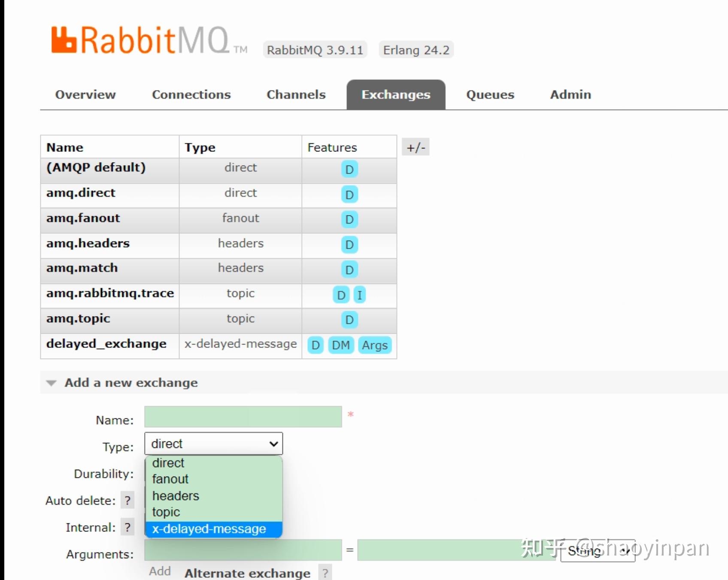Screen dimensions: 728x580
Task: Click the exchange Name input field
Action: [x=243, y=417]
